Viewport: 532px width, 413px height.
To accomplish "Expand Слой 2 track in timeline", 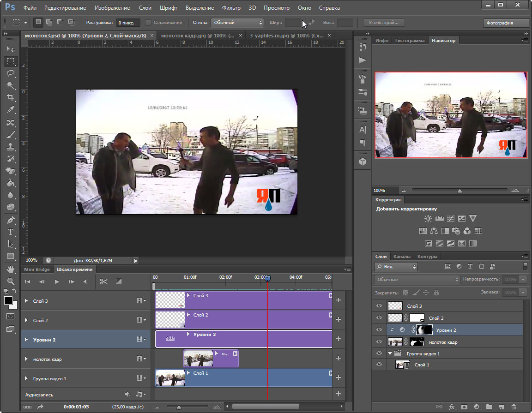I will (x=26, y=320).
